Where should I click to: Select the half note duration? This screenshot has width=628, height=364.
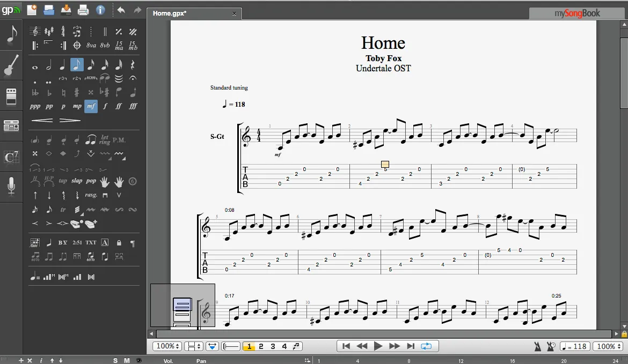tap(49, 65)
